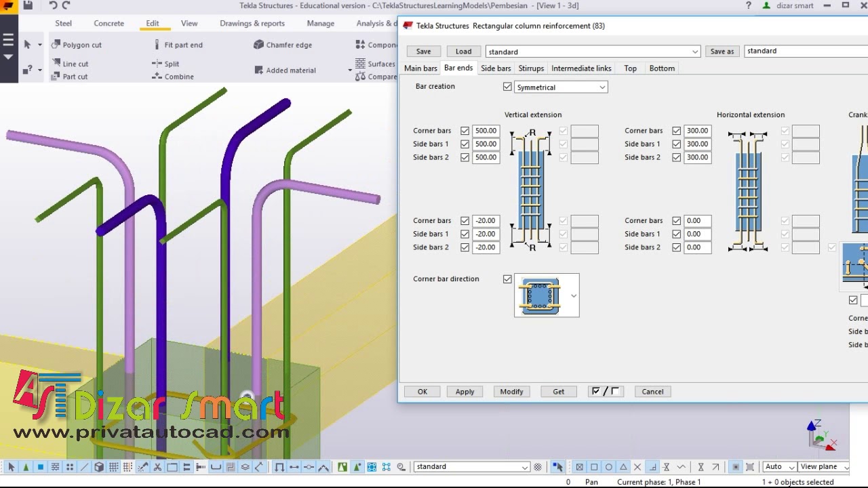868x488 pixels.
Task: Click the Modify button
Action: (x=511, y=392)
